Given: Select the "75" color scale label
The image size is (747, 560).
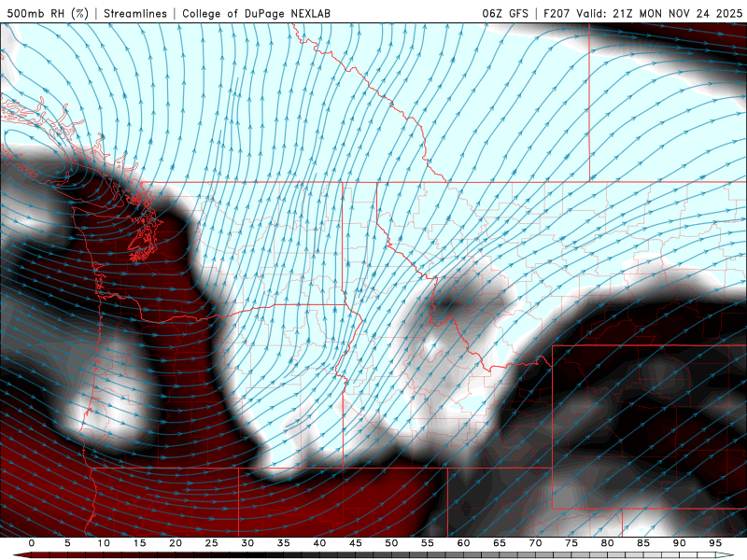Looking at the screenshot, I should (x=571, y=543).
